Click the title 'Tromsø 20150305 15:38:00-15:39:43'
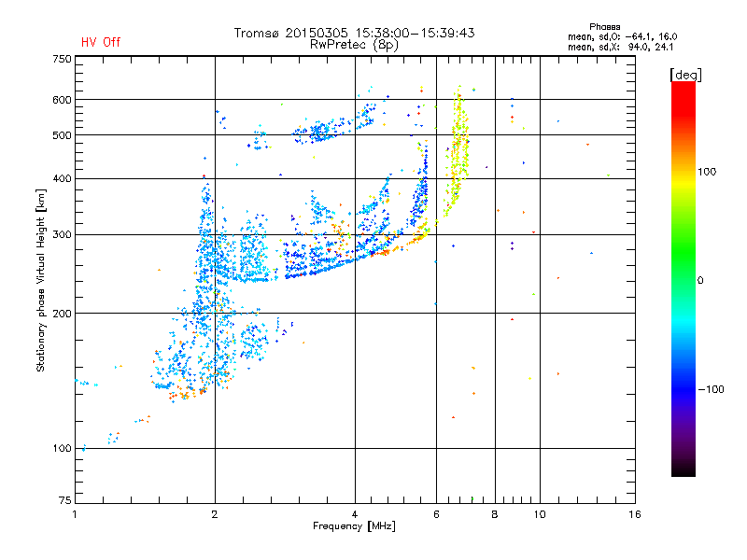The height and width of the screenshot is (560, 747). (354, 33)
